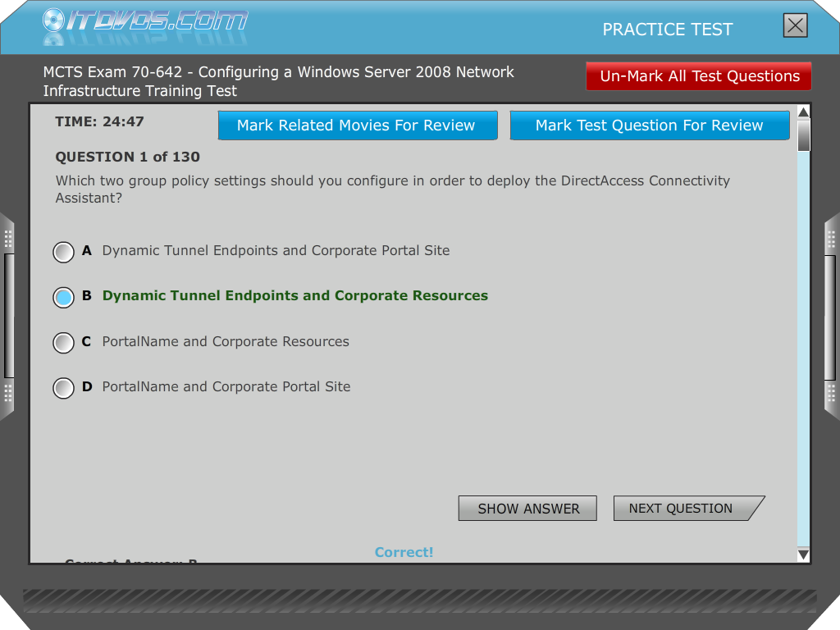Click the scrollbar up arrow
The height and width of the screenshot is (630, 840).
point(803,112)
